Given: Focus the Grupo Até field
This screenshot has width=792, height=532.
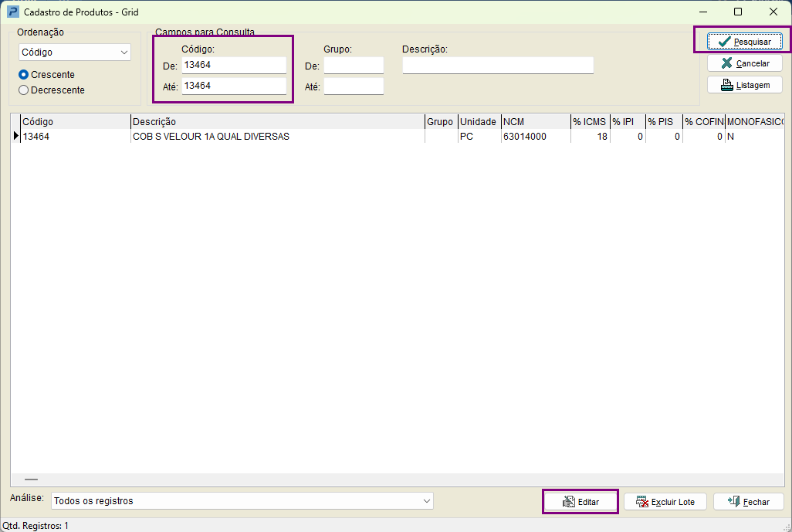Looking at the screenshot, I should click(354, 86).
